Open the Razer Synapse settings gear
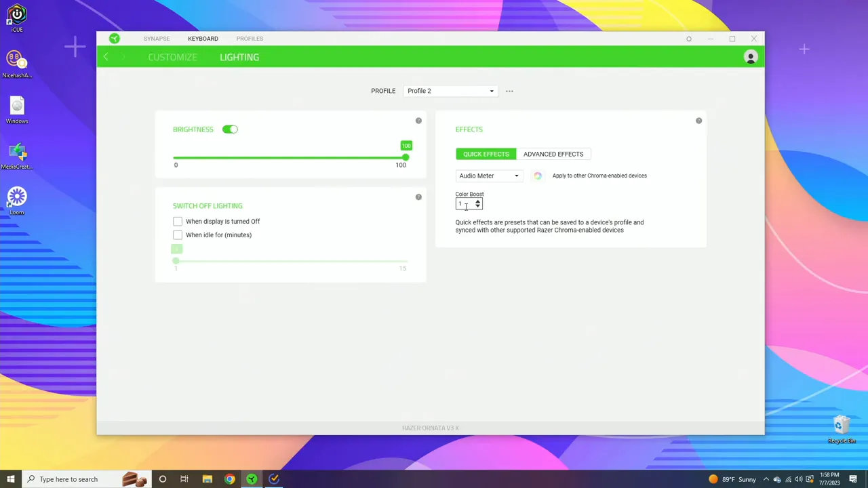 [688, 39]
